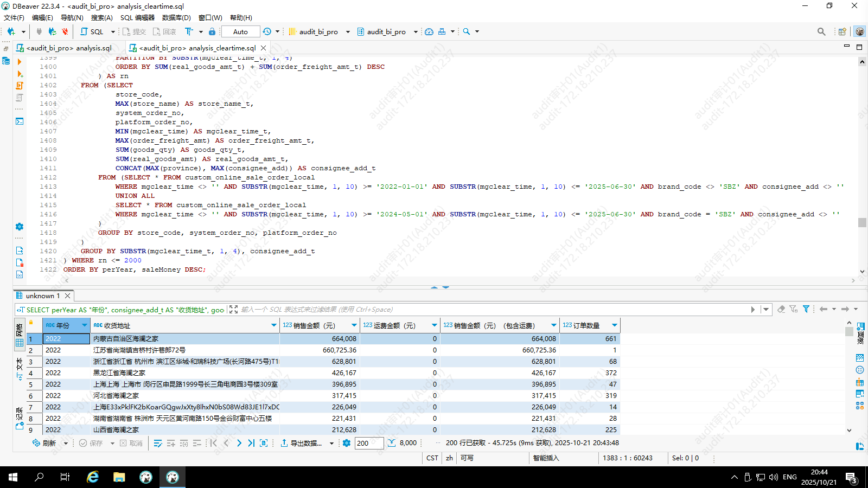Click the new database connection plug icon
The image size is (868, 488).
click(11, 31)
